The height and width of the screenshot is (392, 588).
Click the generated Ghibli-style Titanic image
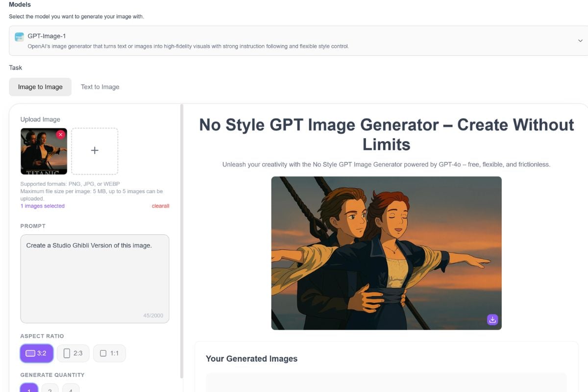(x=386, y=253)
